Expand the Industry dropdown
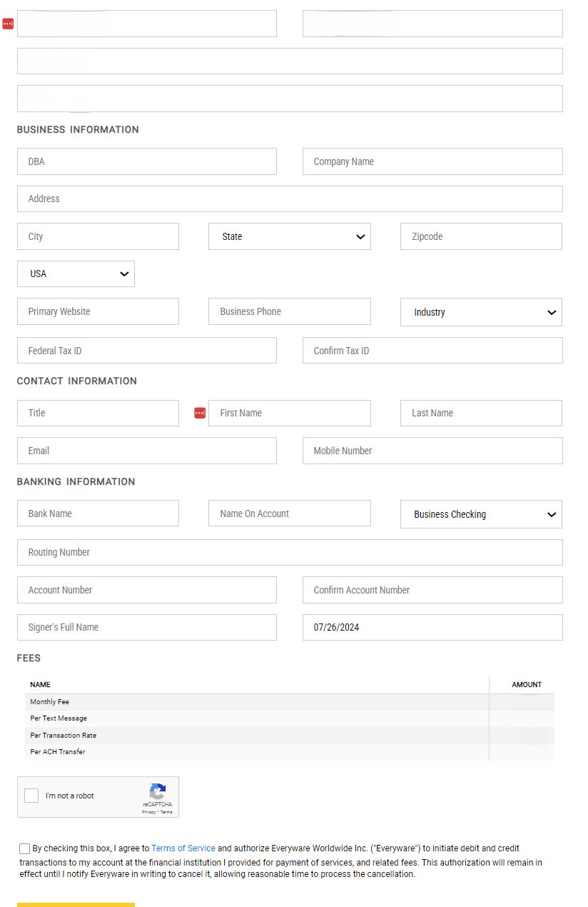 [x=481, y=312]
